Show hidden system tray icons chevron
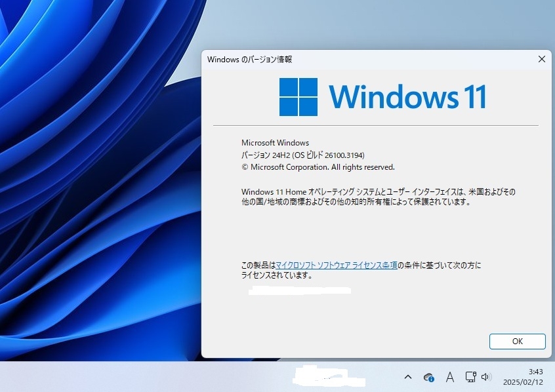The width and height of the screenshot is (555, 392). pos(408,377)
